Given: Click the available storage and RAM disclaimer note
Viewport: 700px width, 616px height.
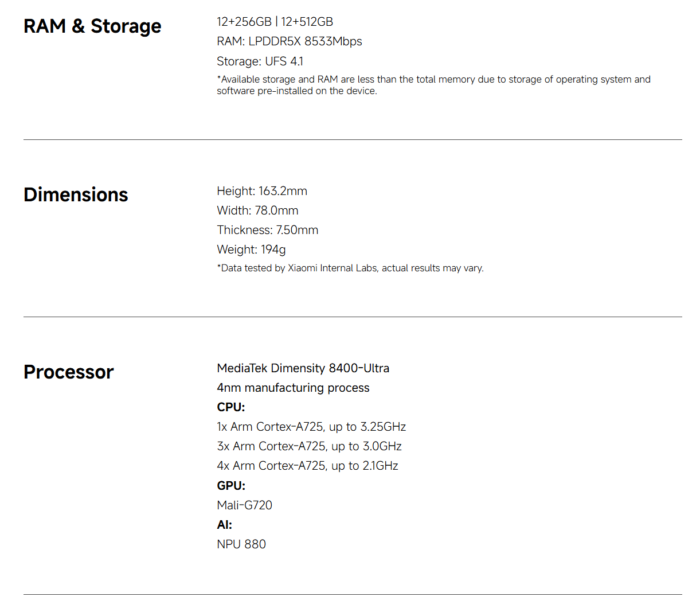Looking at the screenshot, I should coord(433,85).
